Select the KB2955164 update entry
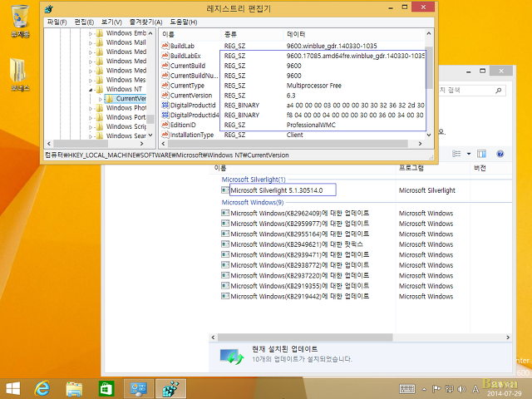Image resolution: width=532 pixels, height=399 pixels. tap(295, 234)
